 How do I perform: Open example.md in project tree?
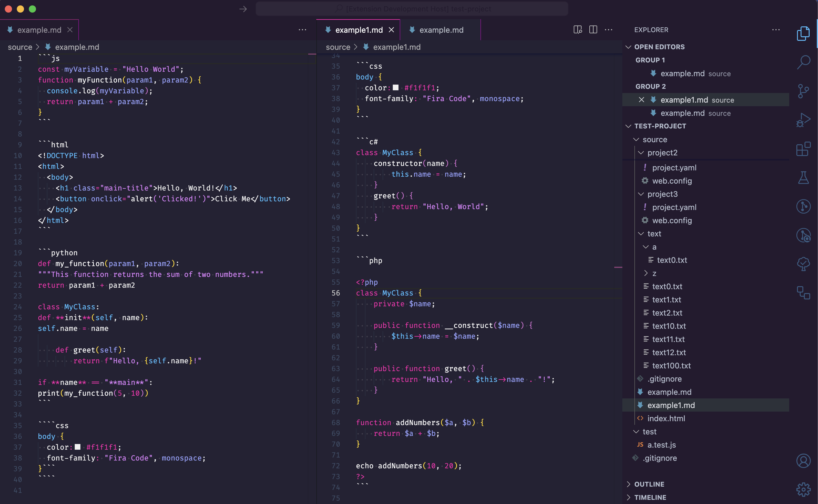(706, 392)
